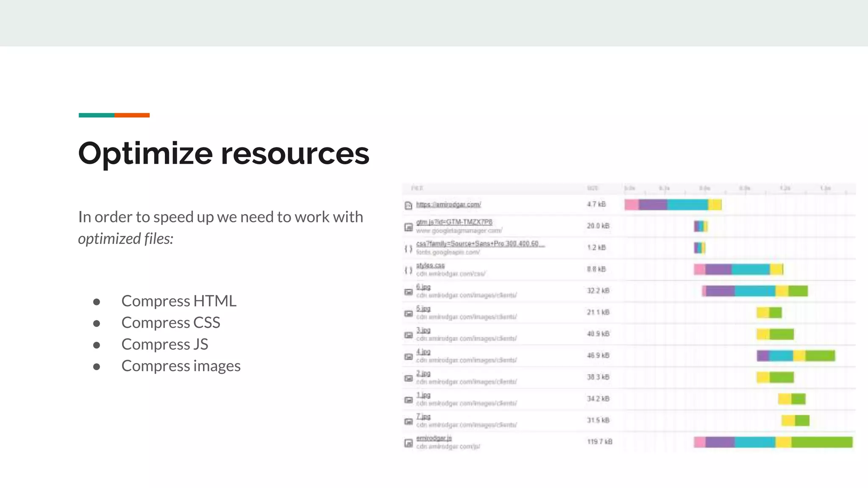Click the 20.0 kB size value
The width and height of the screenshot is (868, 488).
coord(598,226)
